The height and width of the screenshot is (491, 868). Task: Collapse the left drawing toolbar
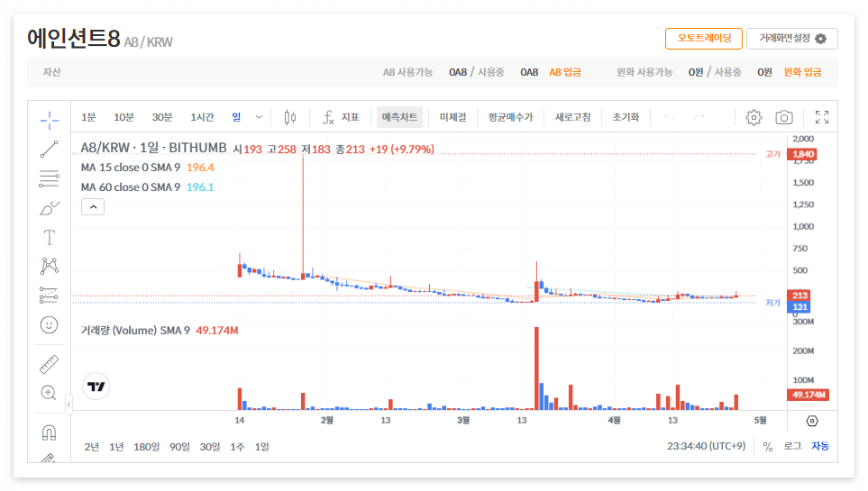coord(69,405)
